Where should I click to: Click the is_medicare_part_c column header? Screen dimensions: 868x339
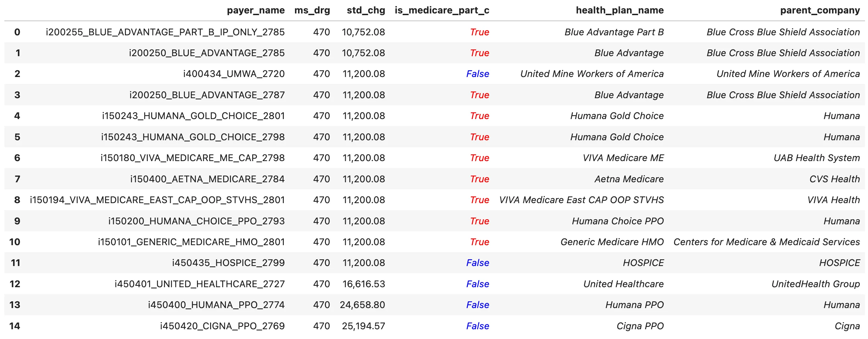tap(442, 10)
